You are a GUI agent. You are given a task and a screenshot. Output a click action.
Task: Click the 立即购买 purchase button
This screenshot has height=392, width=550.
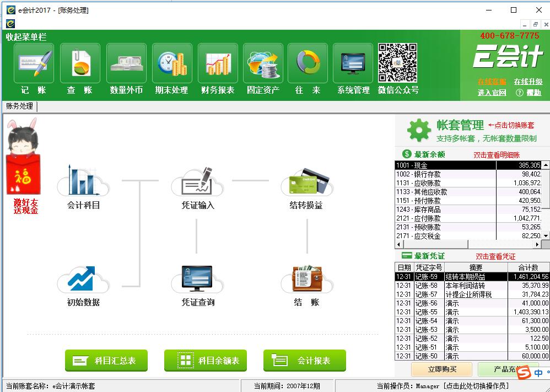pyautogui.click(x=442, y=369)
